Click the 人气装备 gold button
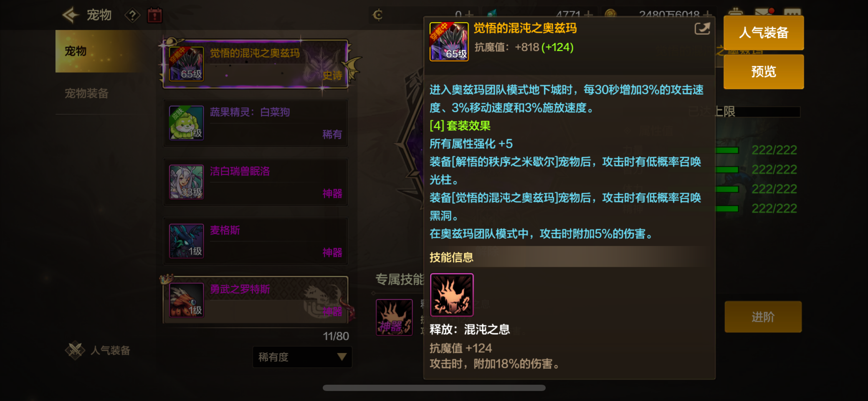The image size is (868, 401). [764, 33]
